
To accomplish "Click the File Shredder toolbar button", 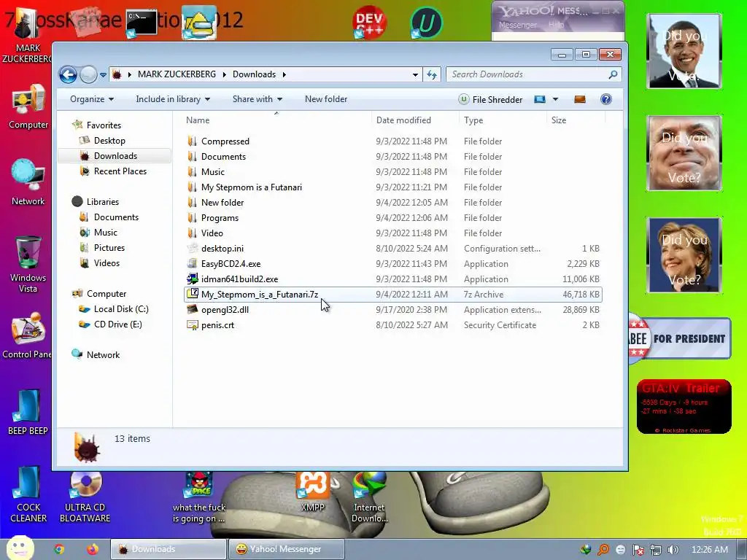I will pyautogui.click(x=491, y=99).
